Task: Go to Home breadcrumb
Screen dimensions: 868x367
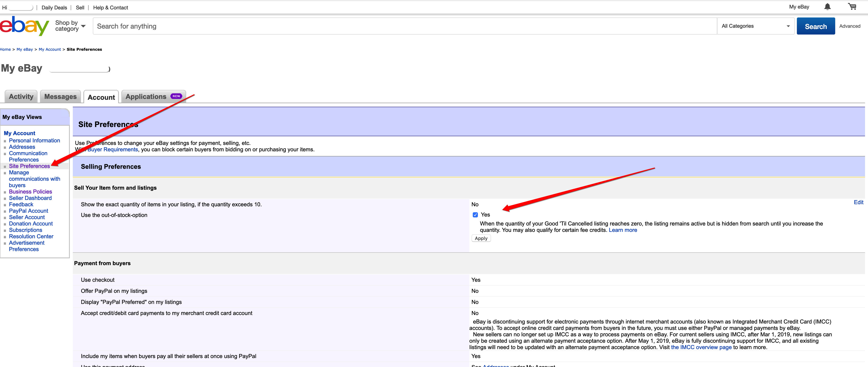Action: pyautogui.click(x=5, y=49)
